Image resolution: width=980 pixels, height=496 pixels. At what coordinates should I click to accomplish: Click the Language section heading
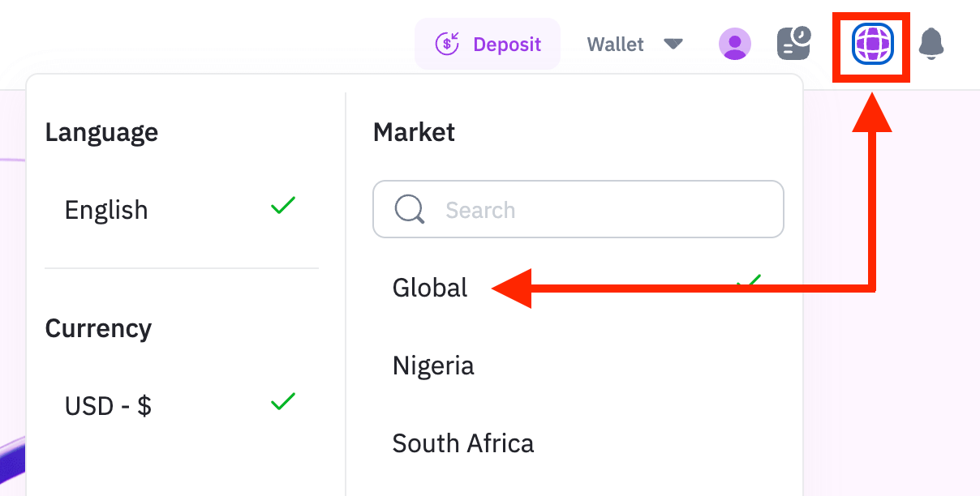coord(101,132)
